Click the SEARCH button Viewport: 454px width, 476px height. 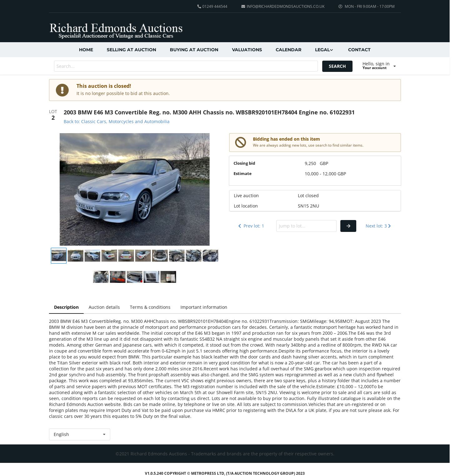pyautogui.click(x=337, y=66)
